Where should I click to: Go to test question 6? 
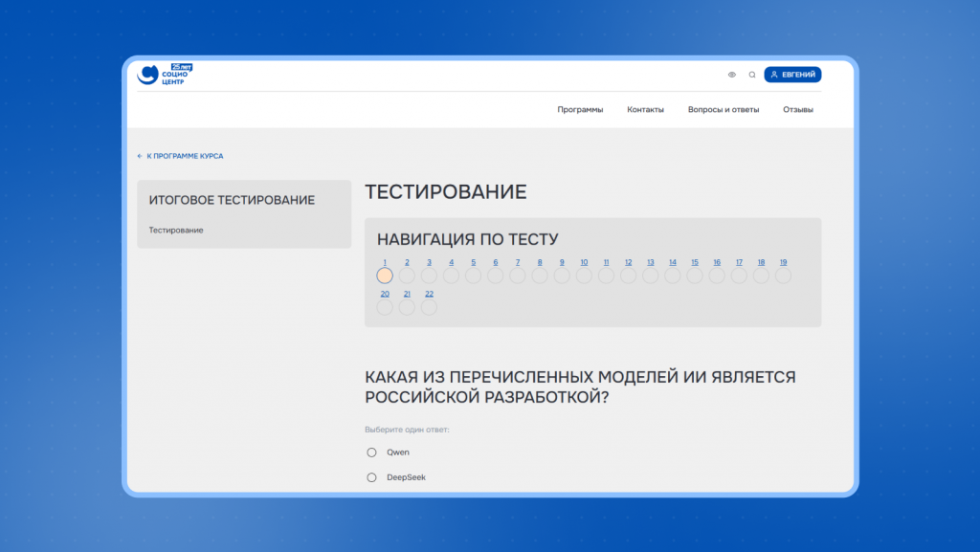coord(496,262)
